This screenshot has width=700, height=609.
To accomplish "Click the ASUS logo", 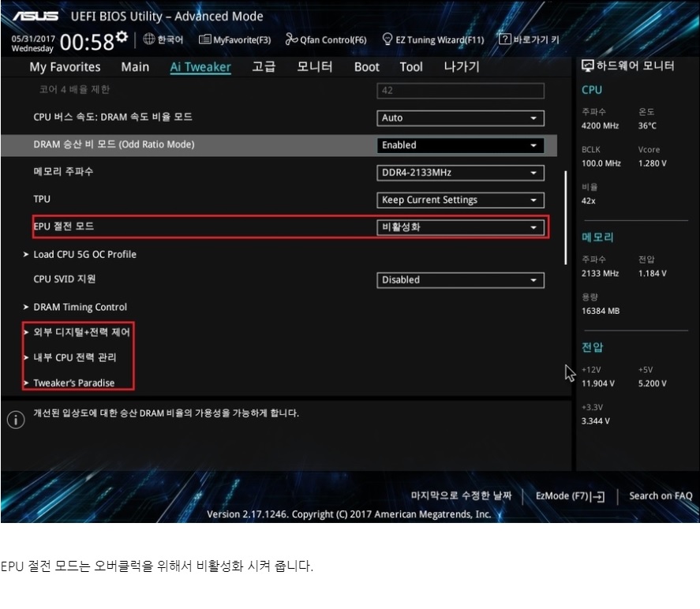I will 36,17.
